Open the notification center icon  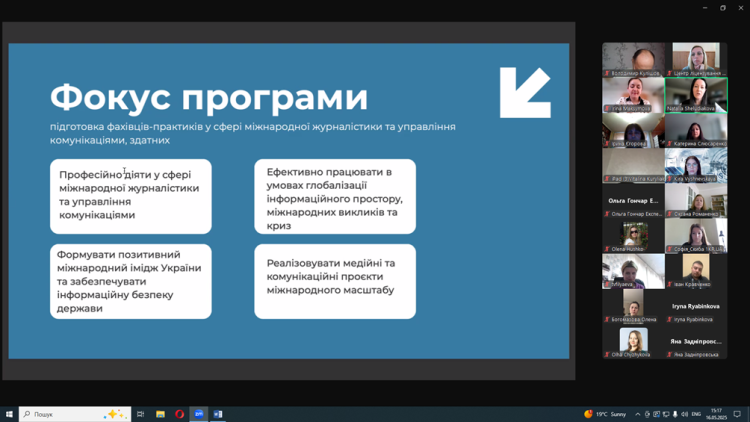click(x=738, y=414)
